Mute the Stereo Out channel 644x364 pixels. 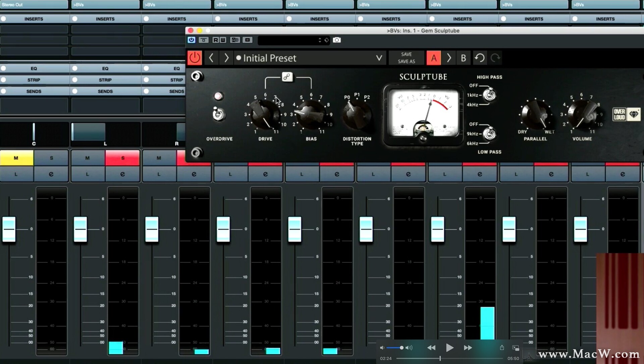(x=16, y=158)
